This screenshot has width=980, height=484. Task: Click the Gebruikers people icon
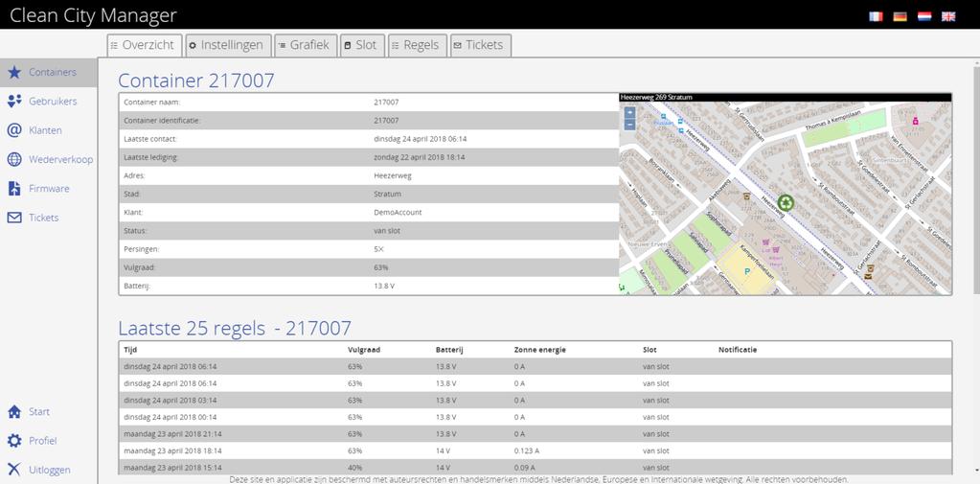[14, 101]
